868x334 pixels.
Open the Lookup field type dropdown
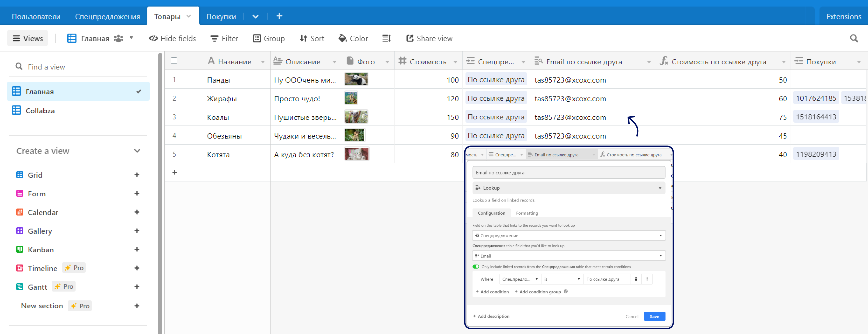click(569, 188)
